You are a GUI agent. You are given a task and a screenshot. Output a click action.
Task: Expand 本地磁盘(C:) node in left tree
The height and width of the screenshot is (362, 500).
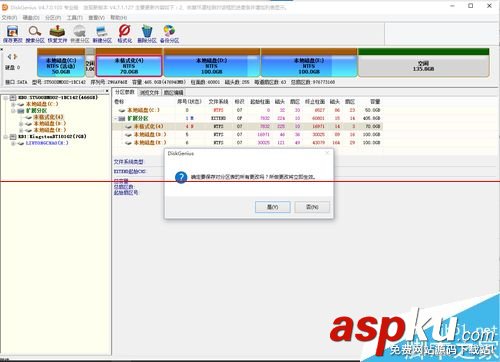13,104
